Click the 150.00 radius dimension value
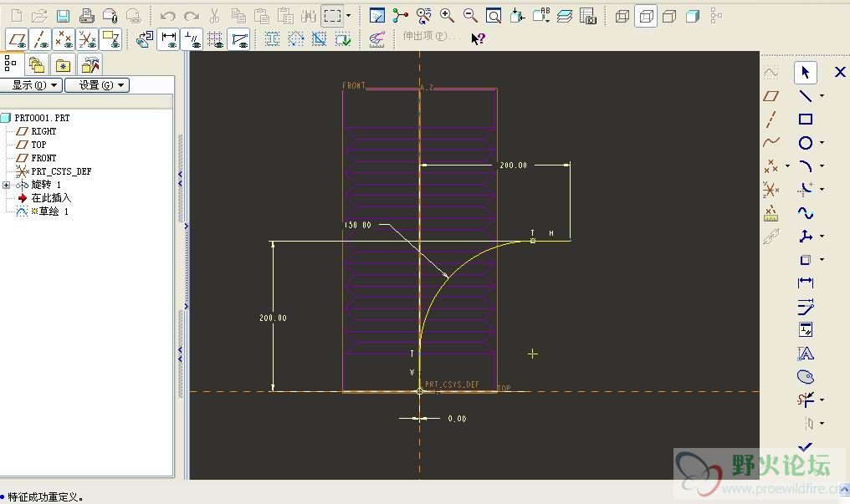Viewport: 850px width, 504px height. click(358, 225)
